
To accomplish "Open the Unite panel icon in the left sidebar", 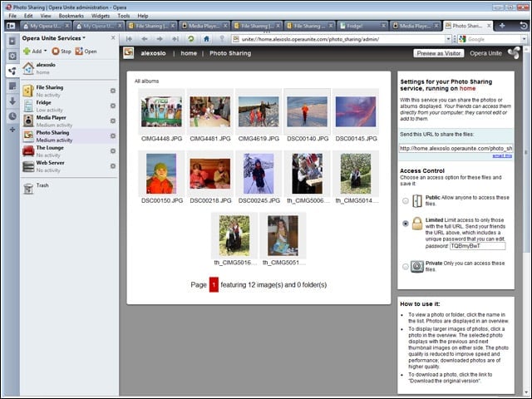I will [12, 71].
